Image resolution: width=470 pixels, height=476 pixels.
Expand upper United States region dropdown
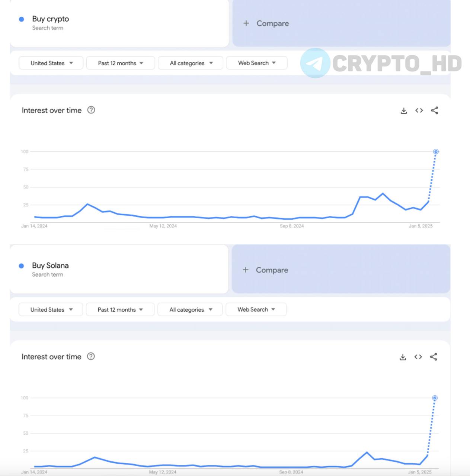(51, 63)
